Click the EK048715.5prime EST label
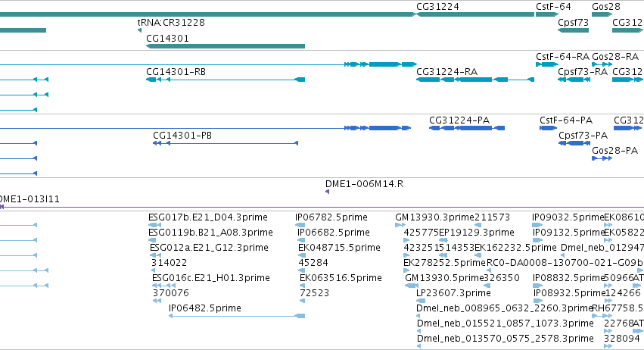This screenshot has height=350, width=644. tap(339, 248)
